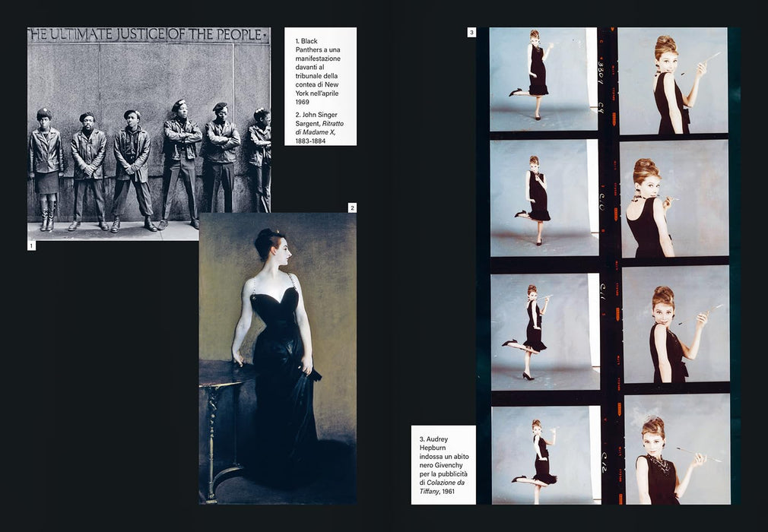Click the woman in skirt and boots in Panthers photo

point(46,169)
